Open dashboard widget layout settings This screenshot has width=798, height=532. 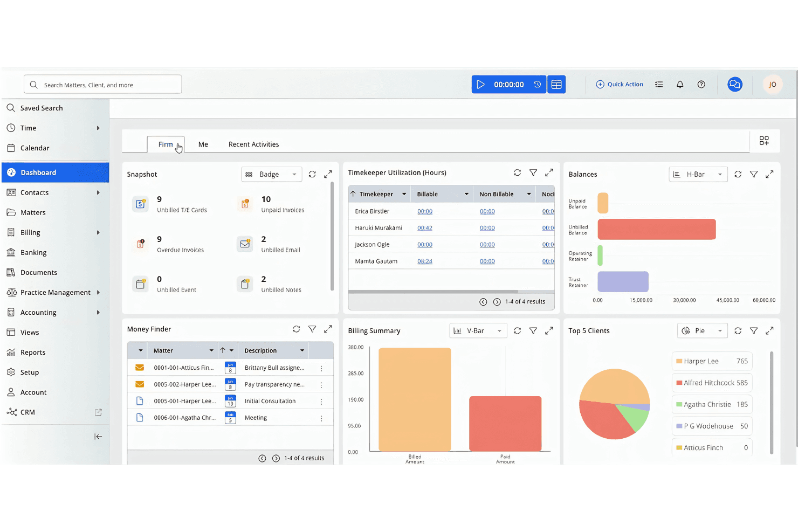point(764,141)
